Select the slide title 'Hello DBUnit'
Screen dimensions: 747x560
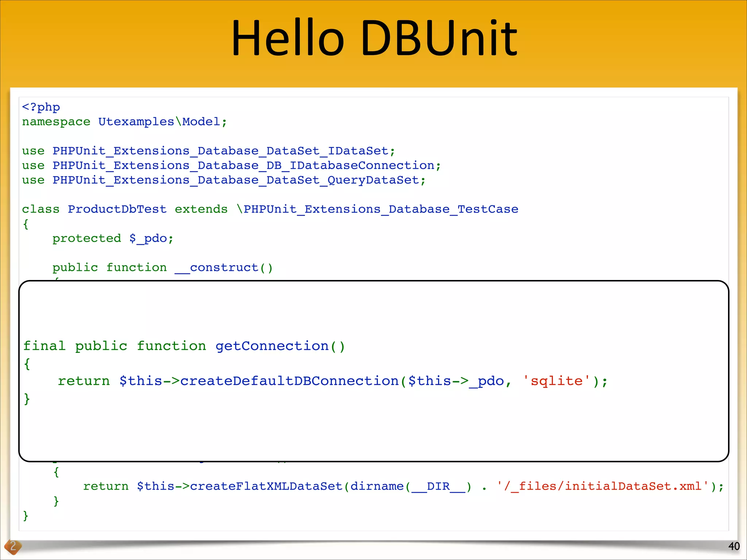(374, 38)
